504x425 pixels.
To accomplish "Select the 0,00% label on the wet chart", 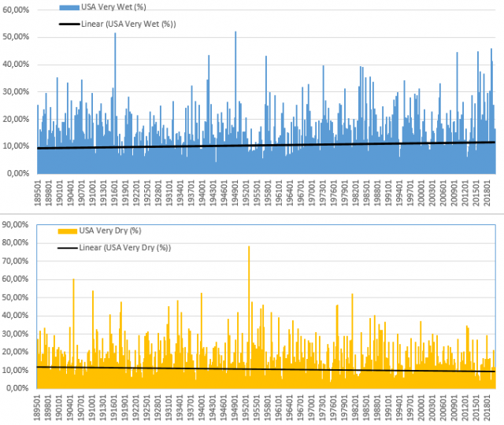I will point(19,173).
